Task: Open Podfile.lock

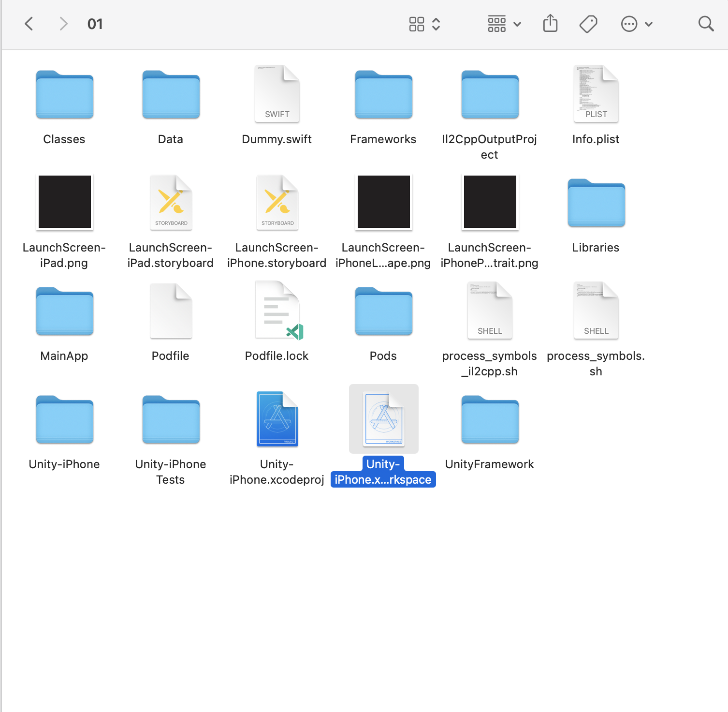Action: [x=277, y=311]
